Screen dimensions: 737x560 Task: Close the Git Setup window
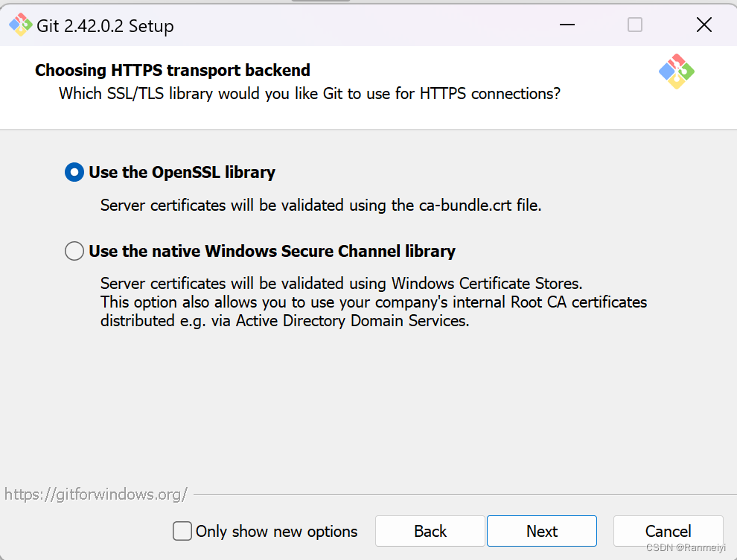703,25
